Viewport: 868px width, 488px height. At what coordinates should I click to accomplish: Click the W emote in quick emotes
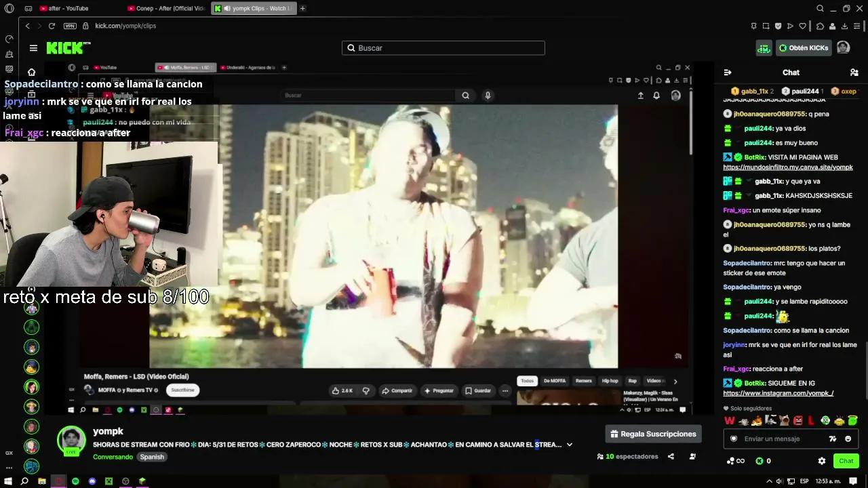click(730, 421)
